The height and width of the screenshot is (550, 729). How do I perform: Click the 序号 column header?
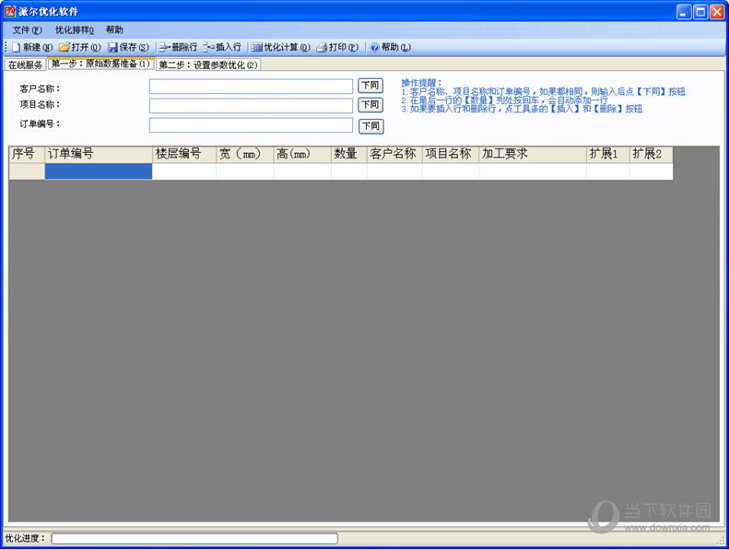[x=27, y=154]
